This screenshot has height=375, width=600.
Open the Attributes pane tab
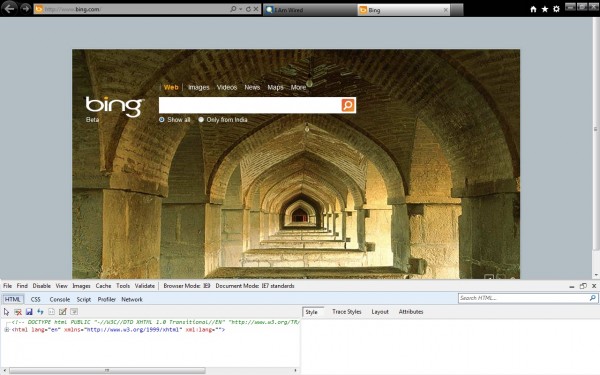(411, 312)
